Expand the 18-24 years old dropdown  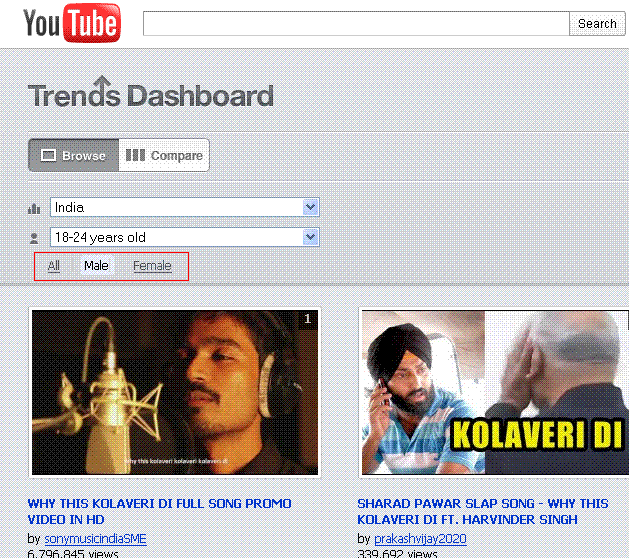(185, 237)
